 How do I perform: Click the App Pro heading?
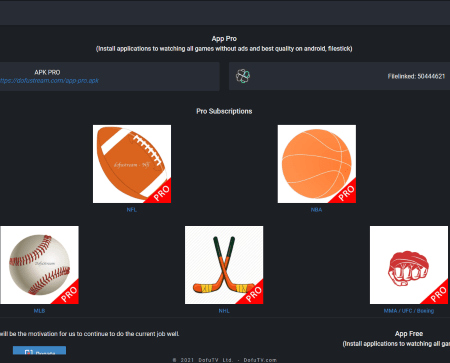click(224, 39)
